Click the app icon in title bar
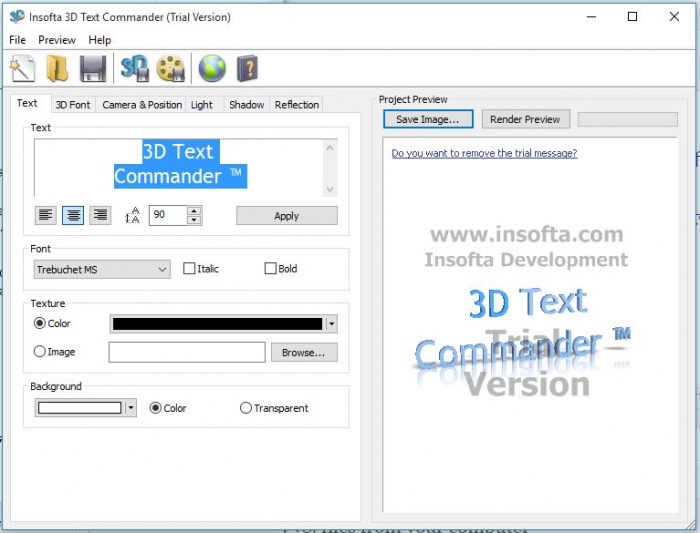The width and height of the screenshot is (700, 533). [17, 17]
